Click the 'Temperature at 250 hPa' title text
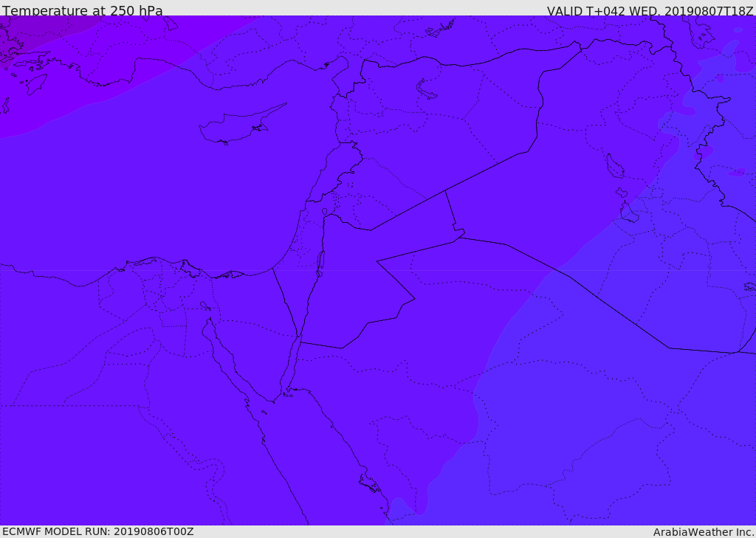Image resolution: width=756 pixels, height=538 pixels. point(83,10)
